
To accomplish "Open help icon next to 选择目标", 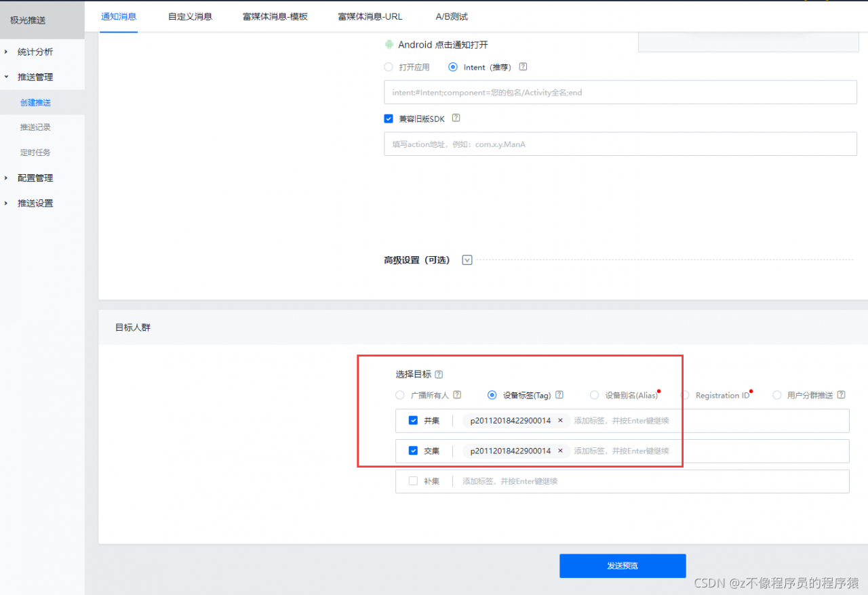I will pyautogui.click(x=439, y=374).
